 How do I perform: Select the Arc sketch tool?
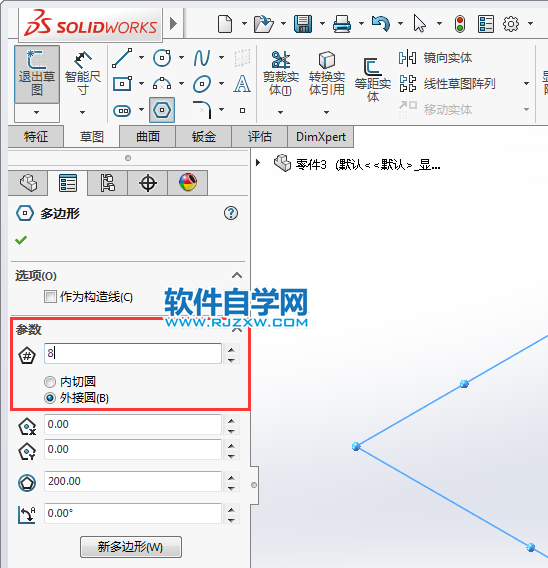162,84
